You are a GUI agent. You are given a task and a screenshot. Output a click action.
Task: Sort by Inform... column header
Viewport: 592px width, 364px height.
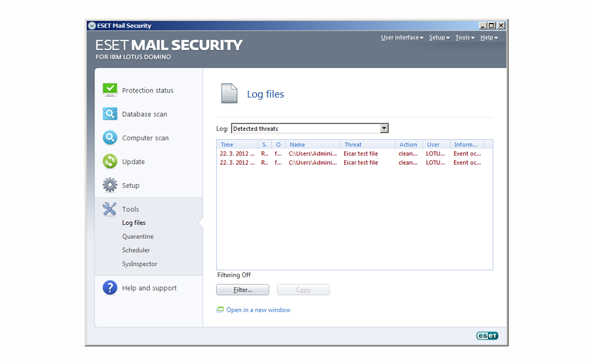(467, 144)
